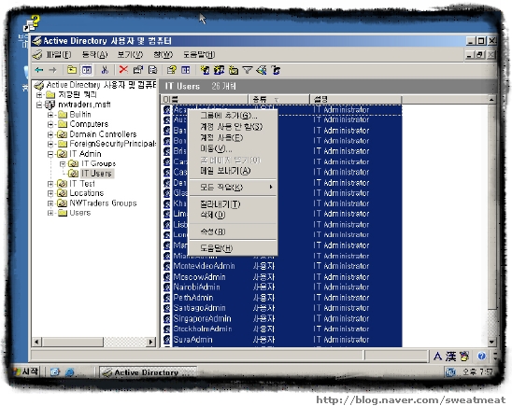
Task: Choose 그룹에 추가(G)... from context menu
Action: [234, 116]
